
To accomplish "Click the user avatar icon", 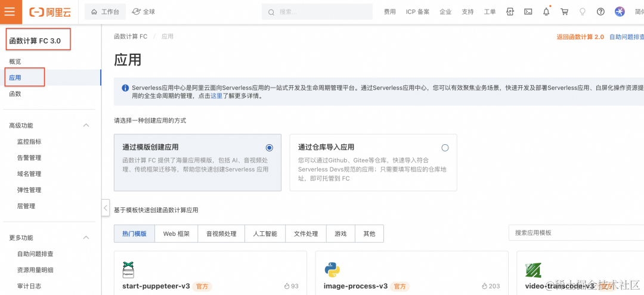I will [620, 12].
